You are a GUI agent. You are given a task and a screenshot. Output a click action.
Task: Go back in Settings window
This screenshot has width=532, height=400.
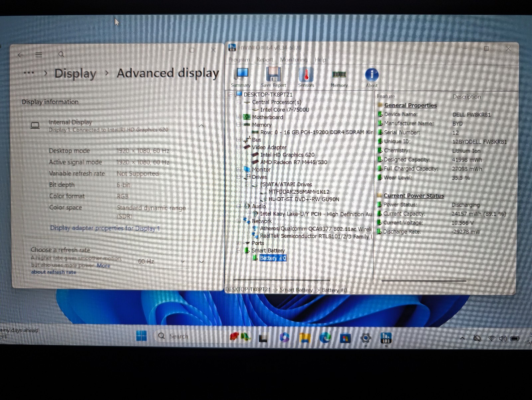tap(21, 55)
